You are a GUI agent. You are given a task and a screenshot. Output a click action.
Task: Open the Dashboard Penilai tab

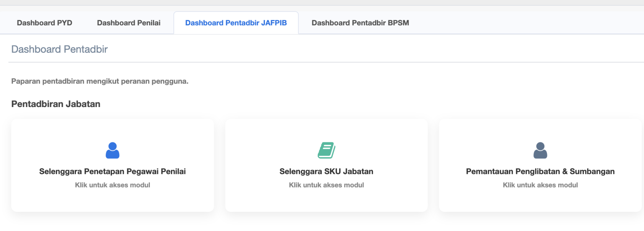tap(128, 23)
